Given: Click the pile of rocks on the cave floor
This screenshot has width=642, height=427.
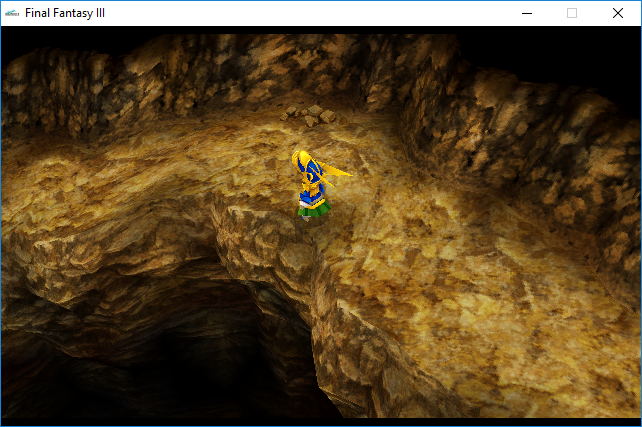Looking at the screenshot, I should (309, 115).
